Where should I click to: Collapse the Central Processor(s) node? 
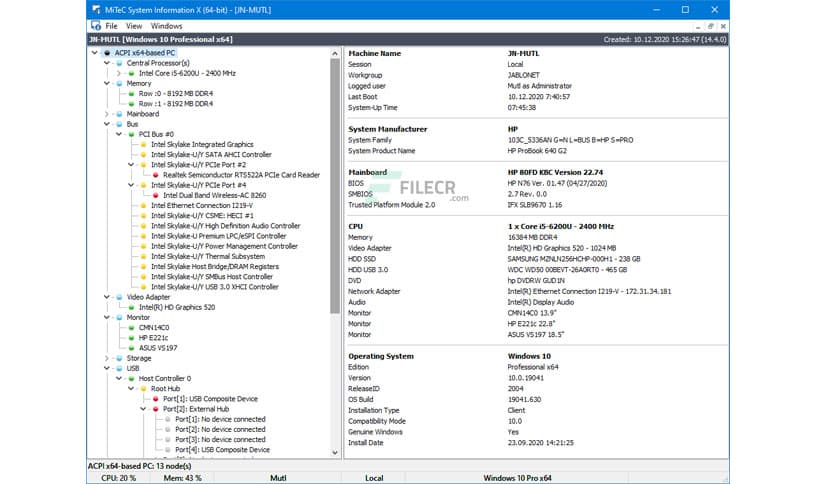(x=107, y=63)
